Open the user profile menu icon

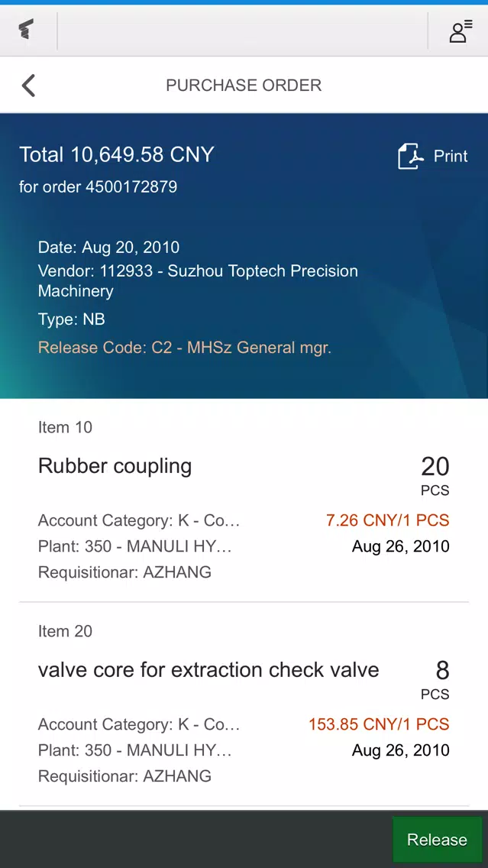pos(461,31)
